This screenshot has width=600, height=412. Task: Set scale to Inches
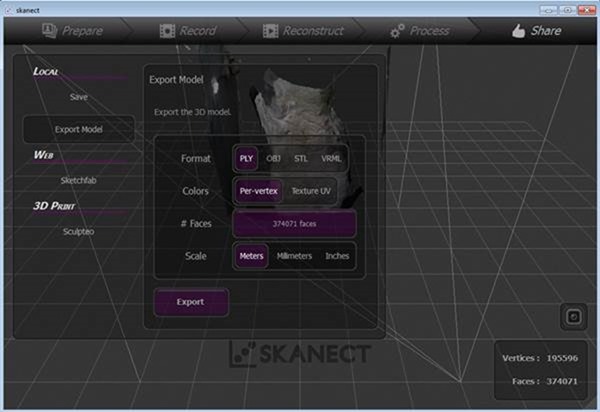coord(337,256)
